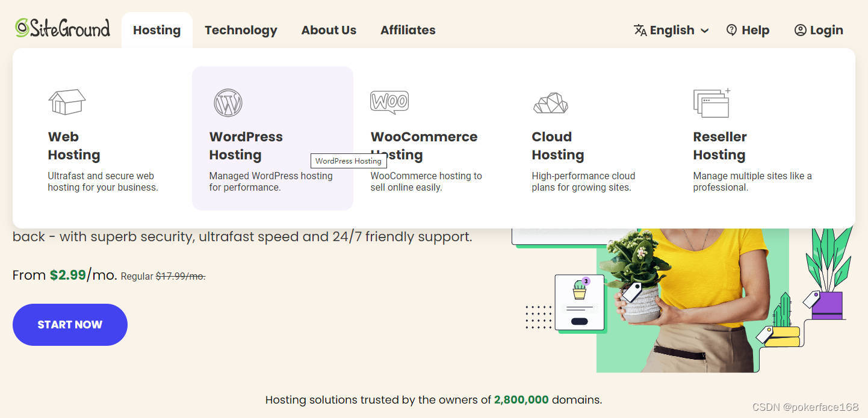868x418 pixels.
Task: Click the WordPress Hosting tooltip label
Action: (349, 161)
